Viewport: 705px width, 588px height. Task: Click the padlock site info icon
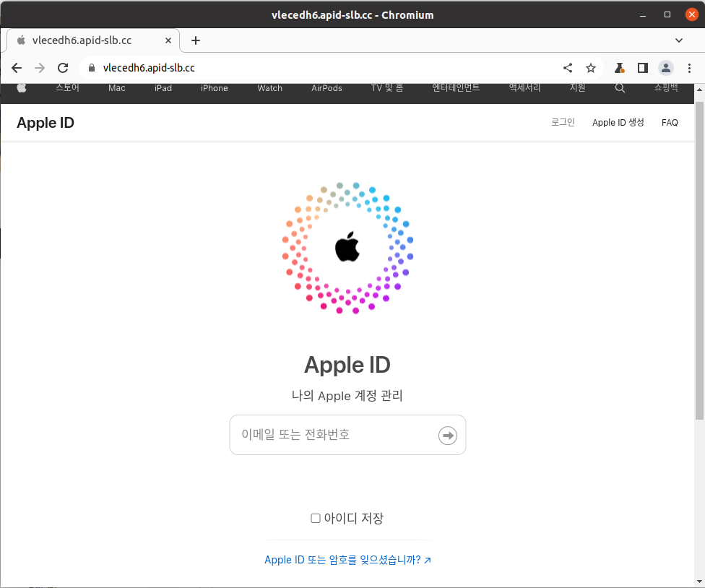(x=92, y=68)
